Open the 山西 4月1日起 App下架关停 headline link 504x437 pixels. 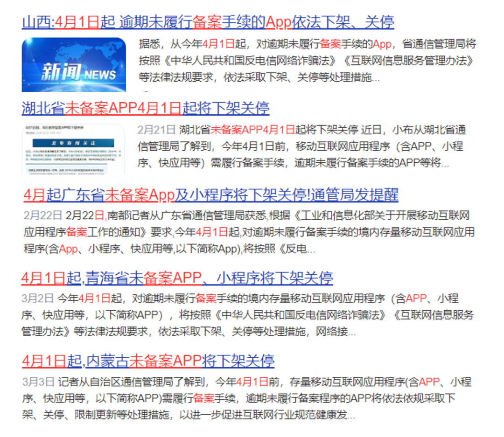(x=208, y=22)
